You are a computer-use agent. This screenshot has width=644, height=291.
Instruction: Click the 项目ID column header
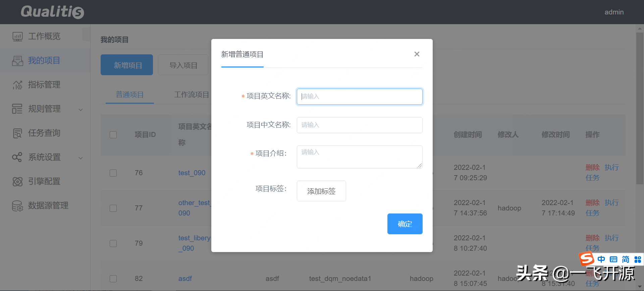pos(145,135)
